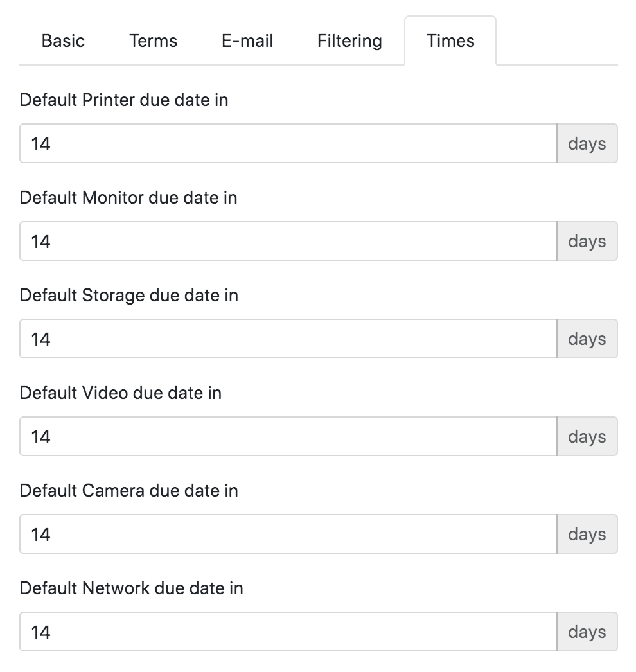Select the currently active Times tab

[450, 40]
